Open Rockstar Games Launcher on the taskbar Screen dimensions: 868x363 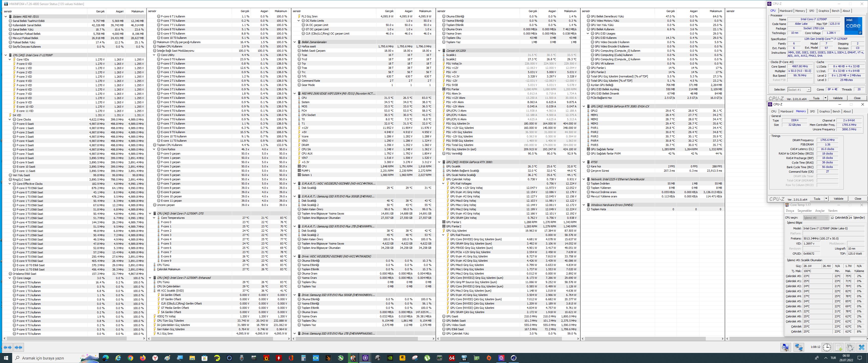(x=402, y=358)
